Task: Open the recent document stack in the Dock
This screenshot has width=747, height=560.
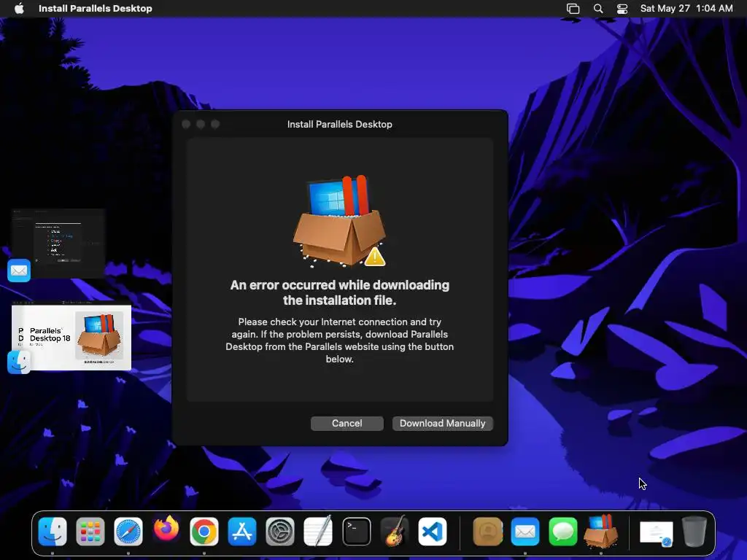Action: click(x=657, y=533)
